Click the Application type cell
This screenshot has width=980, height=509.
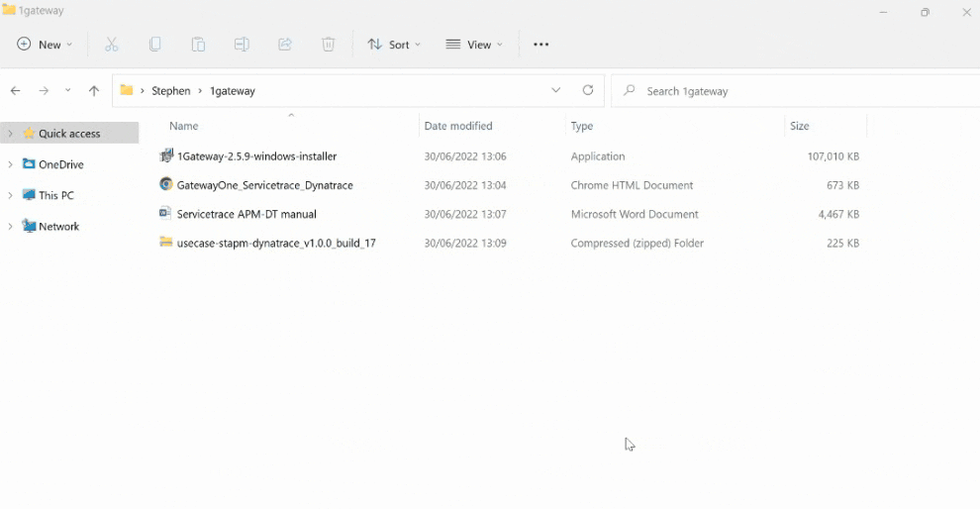pyautogui.click(x=598, y=156)
